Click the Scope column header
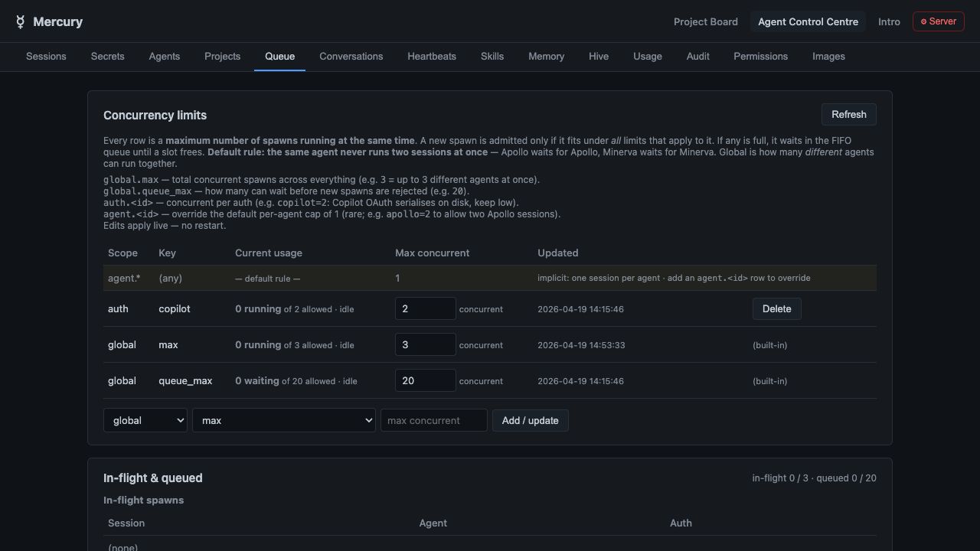Screen dimensions: 980x551 pos(122,253)
